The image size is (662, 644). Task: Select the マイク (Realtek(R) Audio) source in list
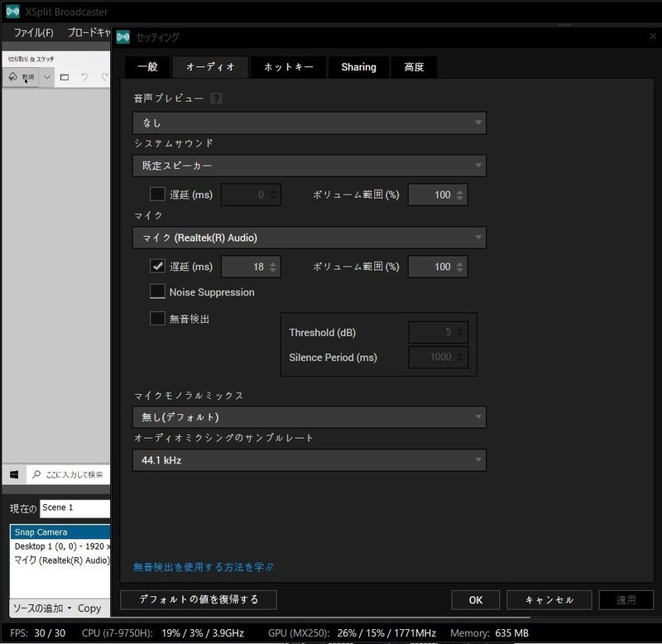(x=61, y=560)
